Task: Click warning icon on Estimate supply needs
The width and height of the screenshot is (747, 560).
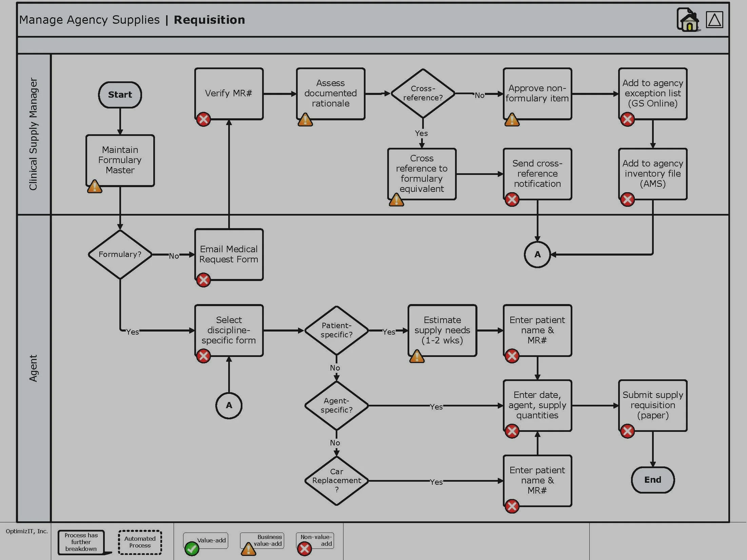Action: coord(417,356)
